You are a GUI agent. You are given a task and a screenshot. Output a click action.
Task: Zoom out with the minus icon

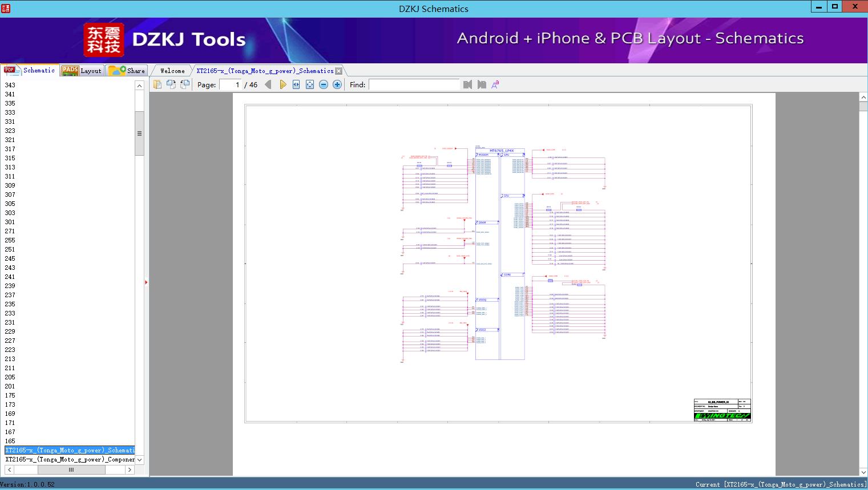[324, 84]
